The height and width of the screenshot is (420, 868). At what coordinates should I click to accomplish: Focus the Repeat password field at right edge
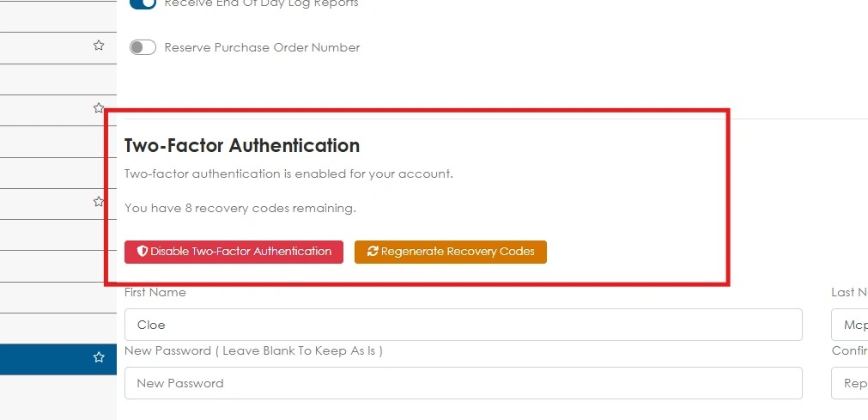[850, 383]
